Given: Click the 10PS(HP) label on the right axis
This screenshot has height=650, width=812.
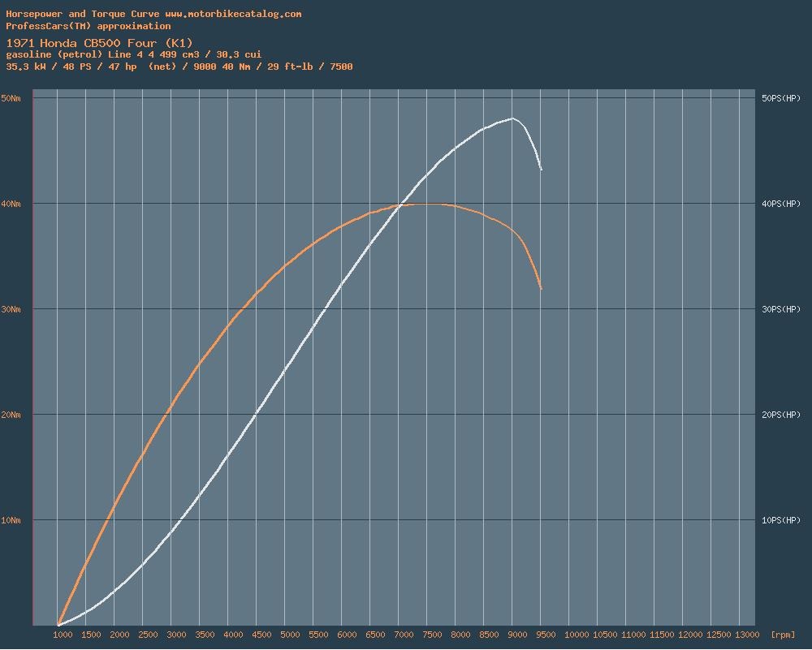Looking at the screenshot, I should (x=780, y=520).
